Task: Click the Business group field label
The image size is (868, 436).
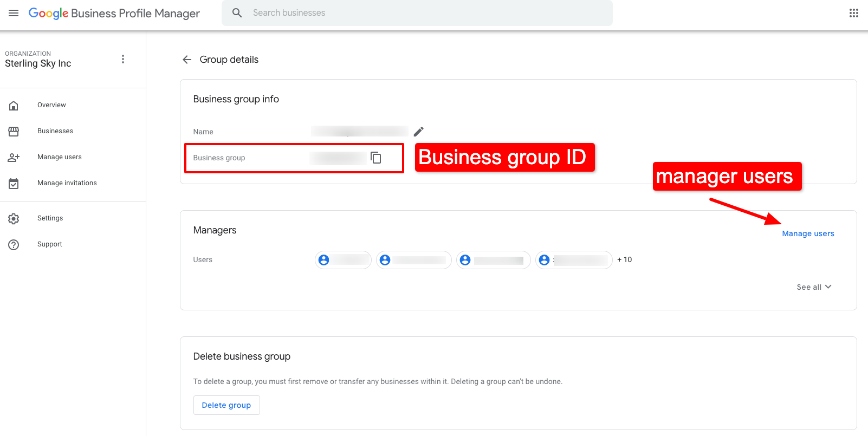Action: (x=219, y=158)
